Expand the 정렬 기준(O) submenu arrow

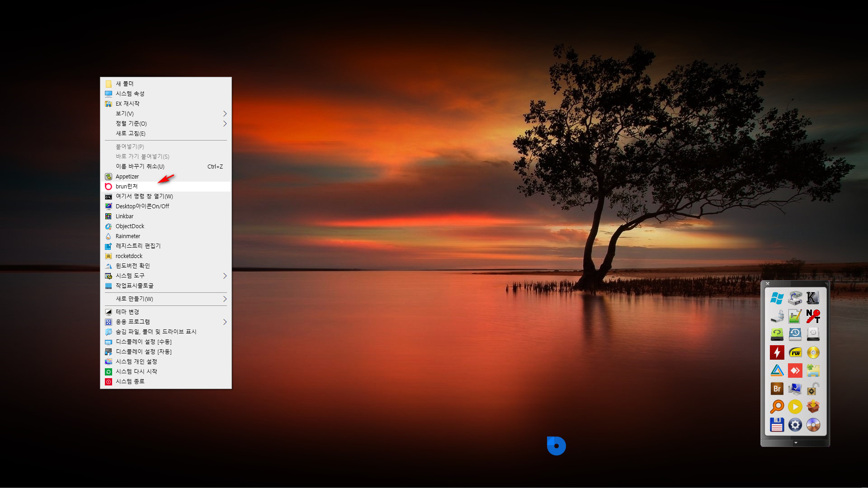point(225,123)
